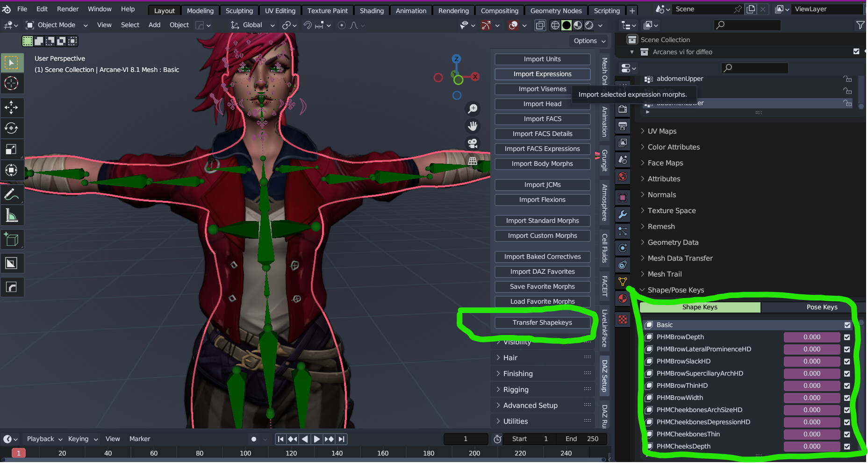This screenshot has width=868, height=463.
Task: Toggle Arcanes vi for diffeo collection checkbox
Action: 856,52
